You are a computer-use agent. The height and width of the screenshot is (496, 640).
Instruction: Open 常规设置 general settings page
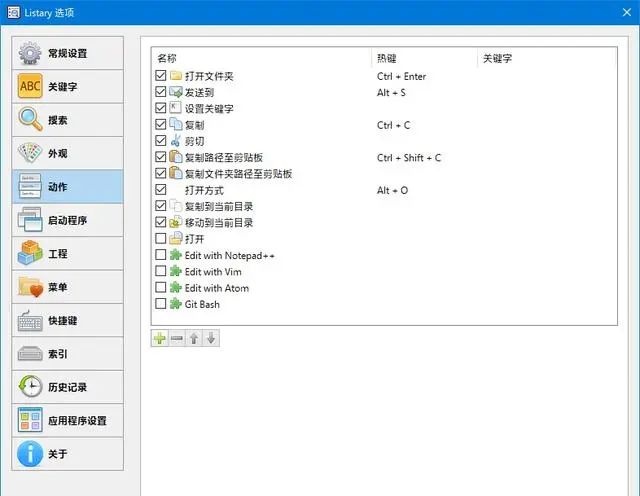[68, 53]
